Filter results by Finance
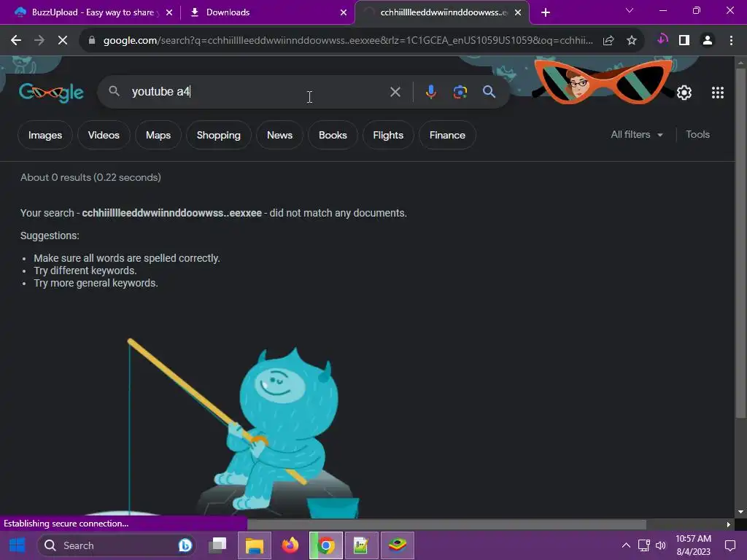 (447, 135)
